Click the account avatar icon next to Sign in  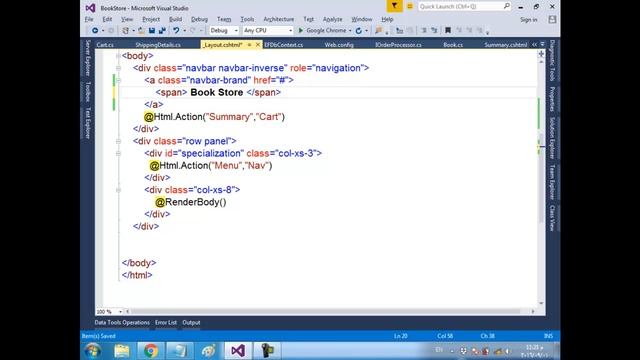point(552,19)
